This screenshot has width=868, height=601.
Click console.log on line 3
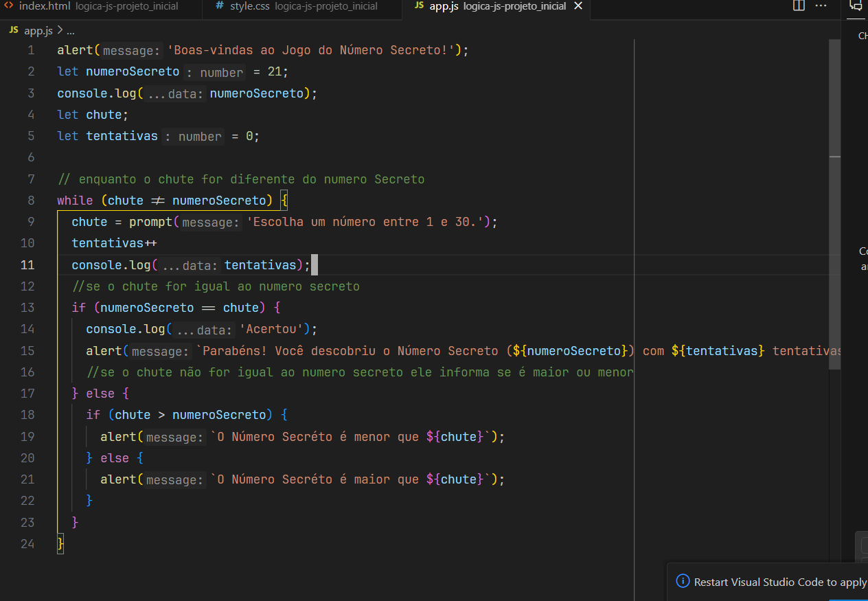click(97, 93)
